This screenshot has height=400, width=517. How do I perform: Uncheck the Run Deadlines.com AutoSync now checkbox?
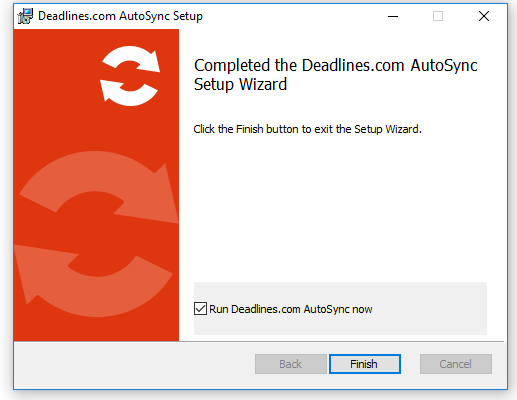[200, 309]
